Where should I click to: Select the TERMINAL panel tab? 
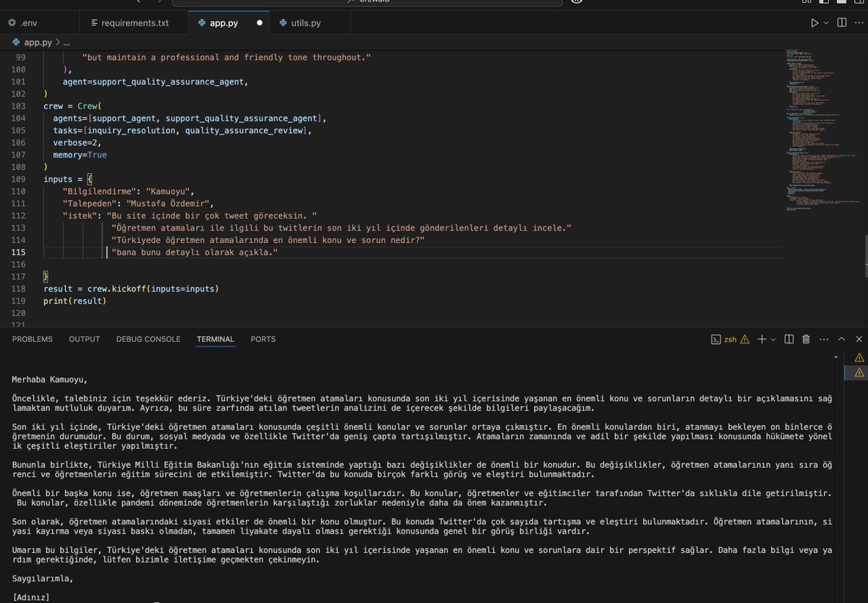pyautogui.click(x=216, y=339)
